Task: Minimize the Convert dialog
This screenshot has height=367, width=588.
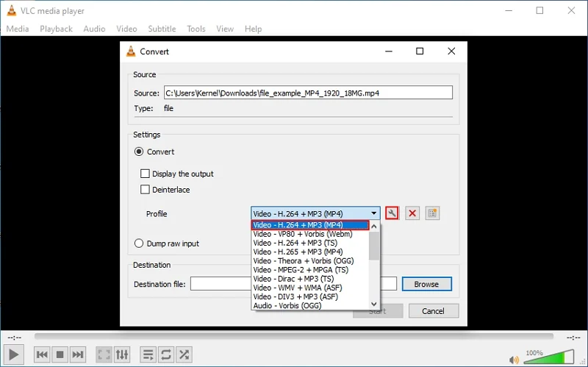Action: click(x=389, y=51)
